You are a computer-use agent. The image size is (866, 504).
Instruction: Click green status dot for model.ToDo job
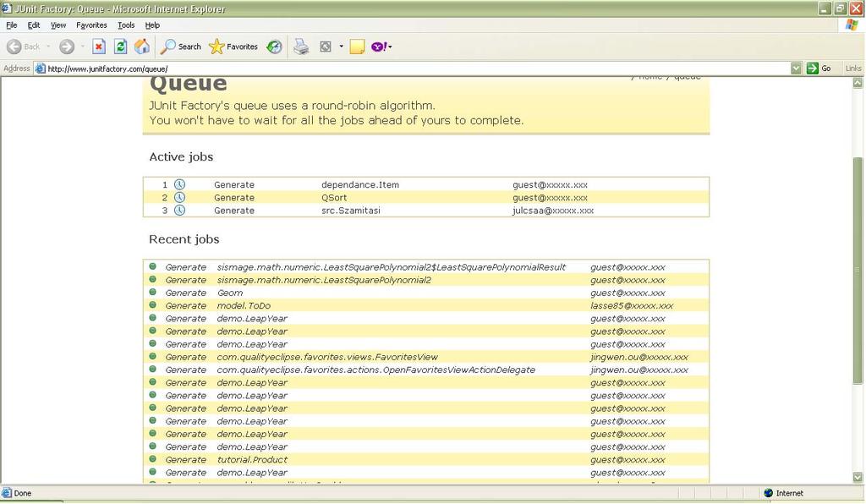tap(153, 304)
